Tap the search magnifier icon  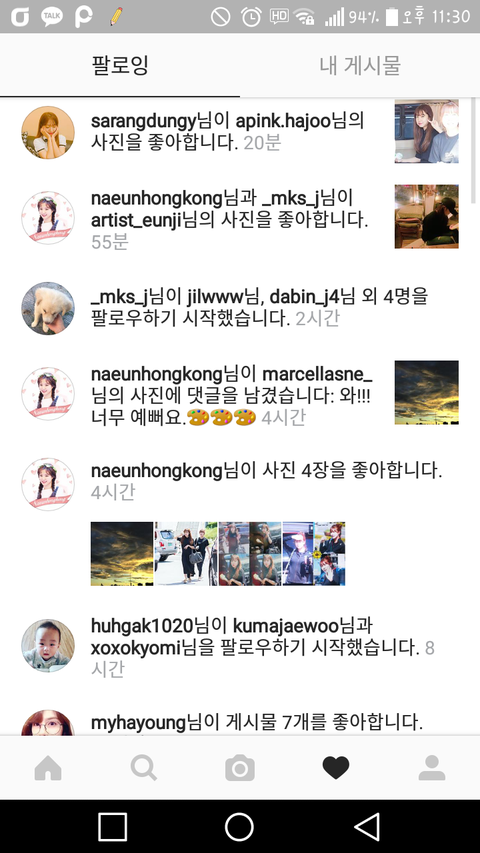pos(144,768)
